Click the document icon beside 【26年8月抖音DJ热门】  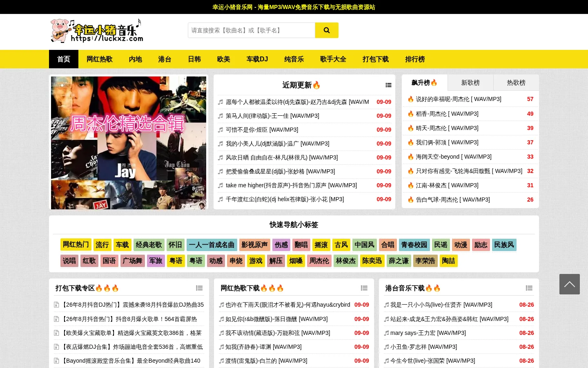click(57, 305)
